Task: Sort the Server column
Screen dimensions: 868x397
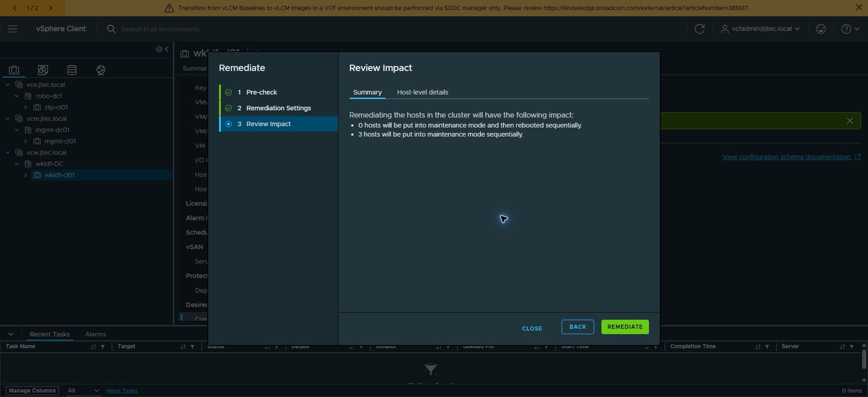Action: click(842, 347)
